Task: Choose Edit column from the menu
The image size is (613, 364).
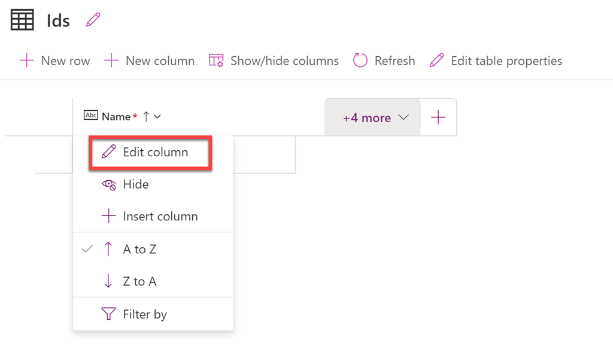Action: pos(155,153)
